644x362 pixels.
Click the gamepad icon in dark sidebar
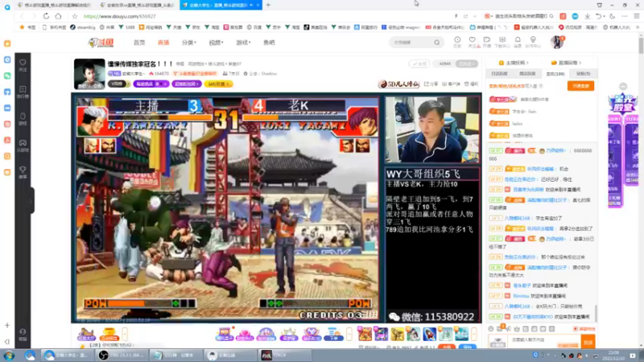23,145
